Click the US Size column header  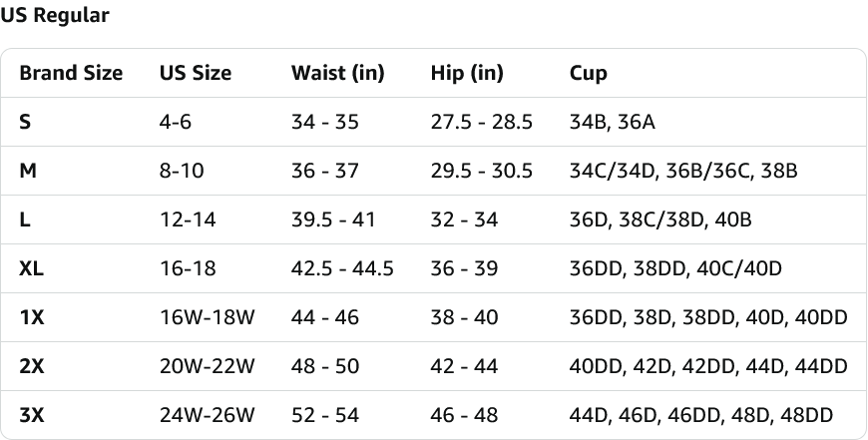(196, 73)
